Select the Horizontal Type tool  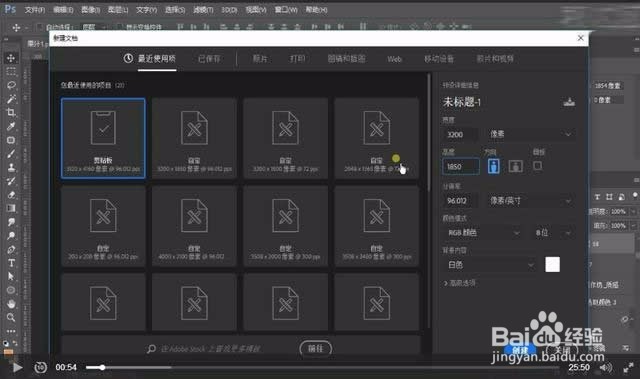(x=11, y=263)
